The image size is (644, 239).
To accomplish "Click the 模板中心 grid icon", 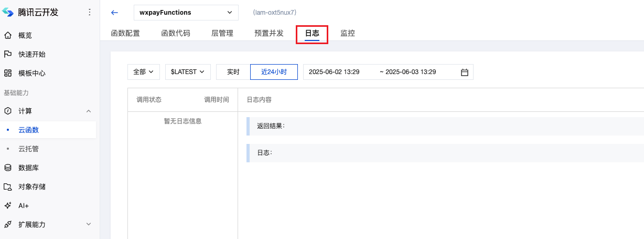I will [x=8, y=73].
